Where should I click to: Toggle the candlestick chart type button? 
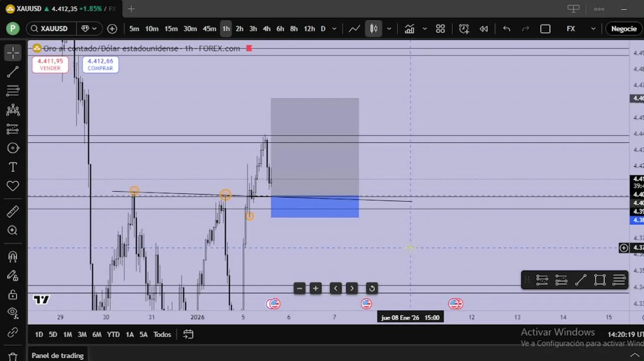(x=374, y=29)
